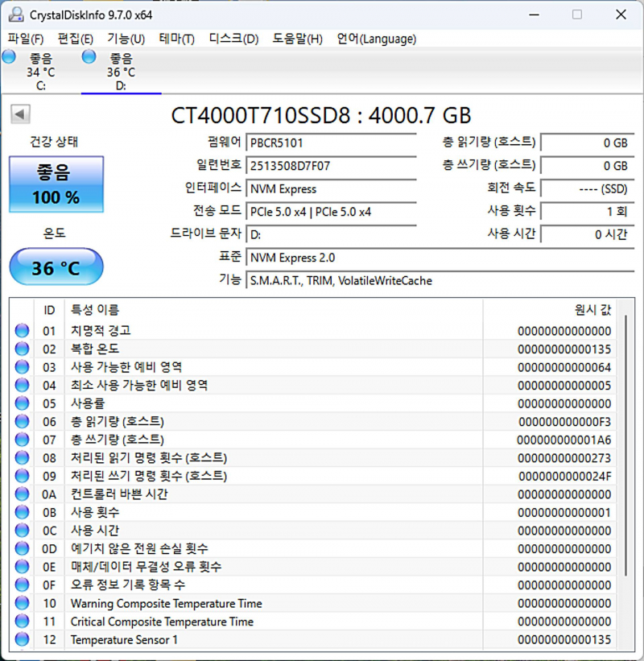This screenshot has height=661, width=644.
Task: Click status circle for 04 최소 사용 가능한 예비 영역
Action: pyautogui.click(x=22, y=386)
